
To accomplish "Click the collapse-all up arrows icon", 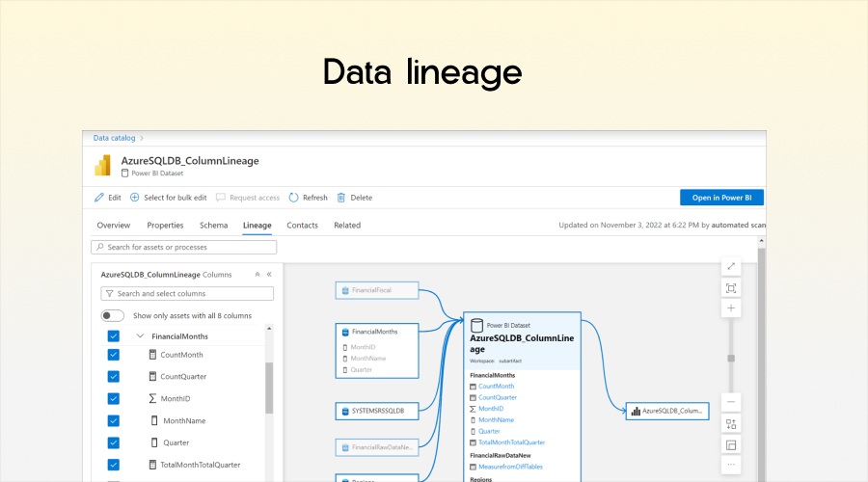I will [258, 275].
